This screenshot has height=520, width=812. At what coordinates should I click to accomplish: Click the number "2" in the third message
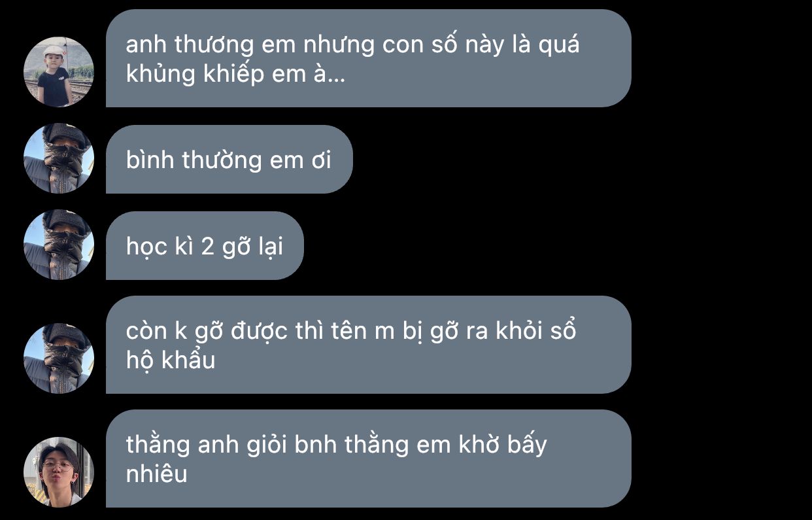coord(207,246)
